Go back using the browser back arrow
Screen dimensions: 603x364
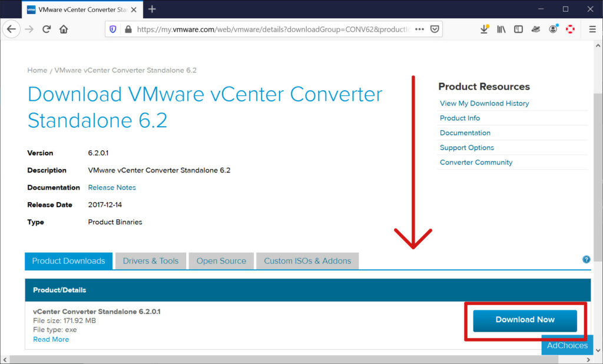click(x=12, y=29)
